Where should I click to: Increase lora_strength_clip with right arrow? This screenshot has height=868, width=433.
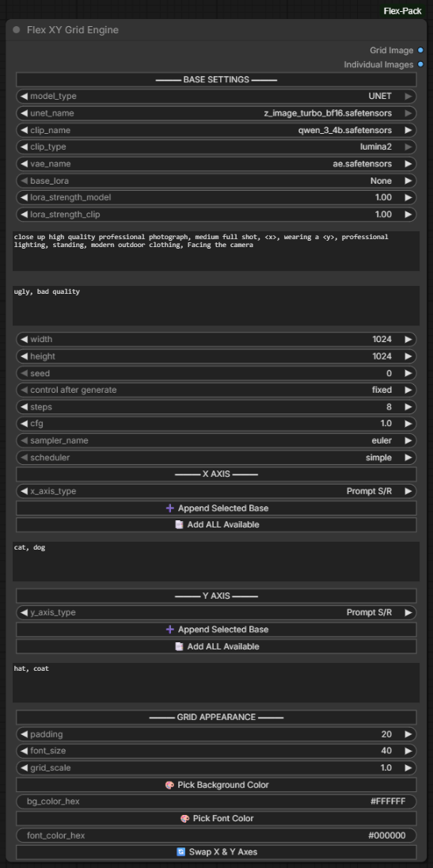click(x=408, y=215)
